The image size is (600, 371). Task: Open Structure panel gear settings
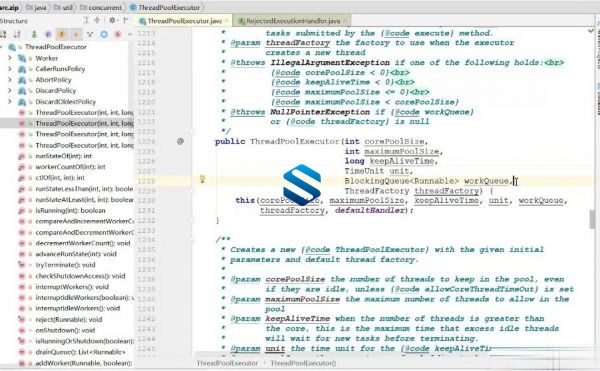[x=112, y=20]
